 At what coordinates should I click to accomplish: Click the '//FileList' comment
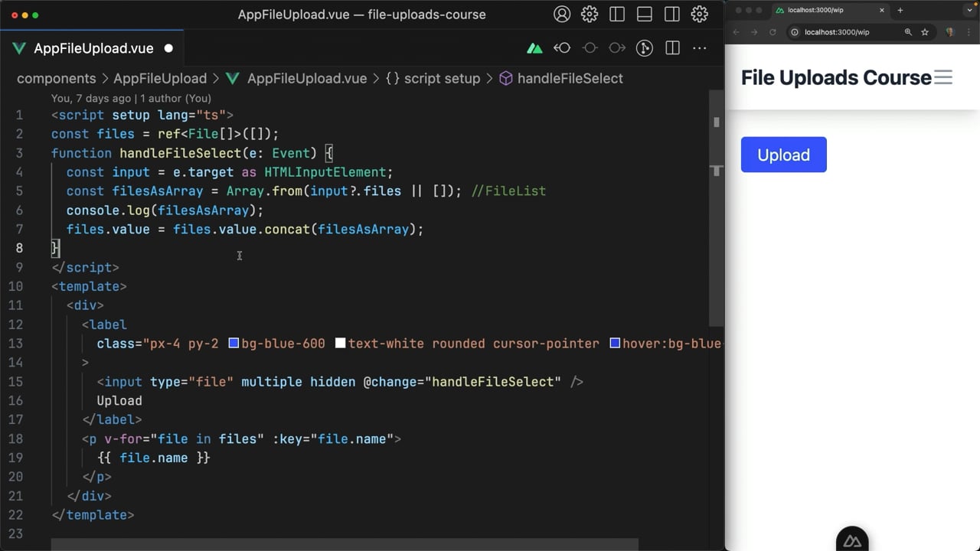point(508,191)
